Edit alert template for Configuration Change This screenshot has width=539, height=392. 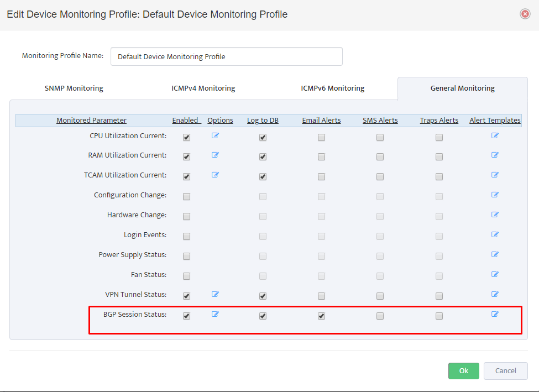click(495, 195)
